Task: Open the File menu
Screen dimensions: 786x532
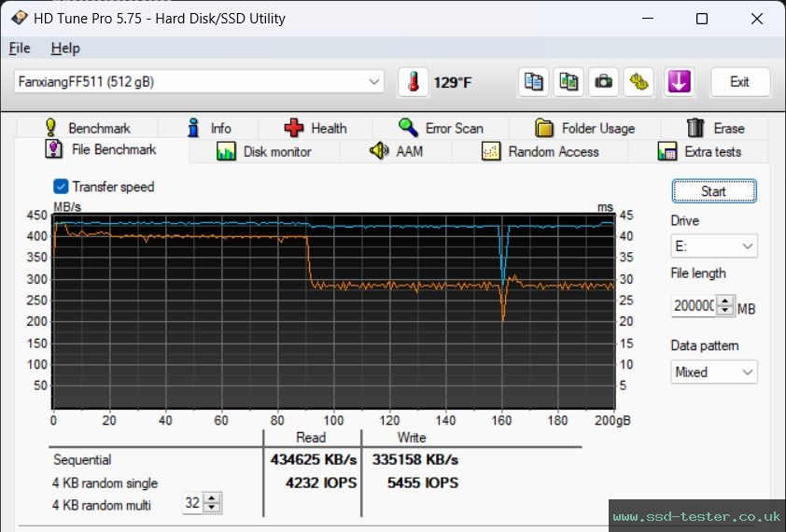Action: (20, 49)
